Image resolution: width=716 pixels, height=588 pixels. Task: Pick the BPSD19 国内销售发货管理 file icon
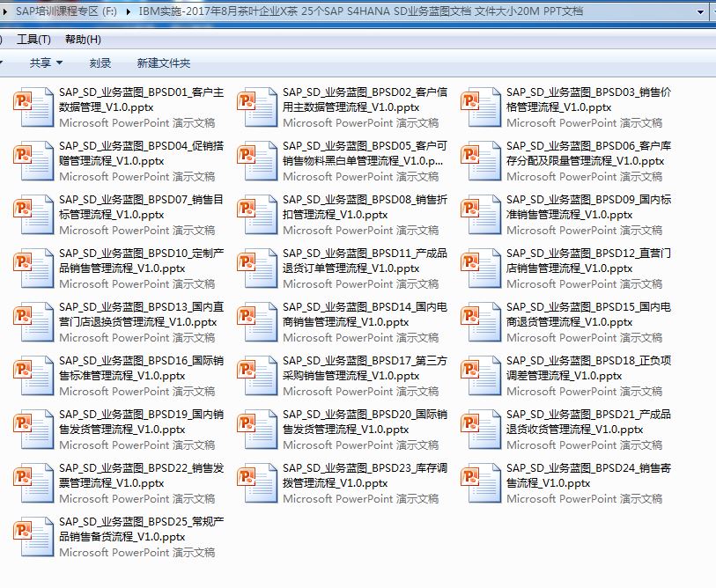point(33,430)
